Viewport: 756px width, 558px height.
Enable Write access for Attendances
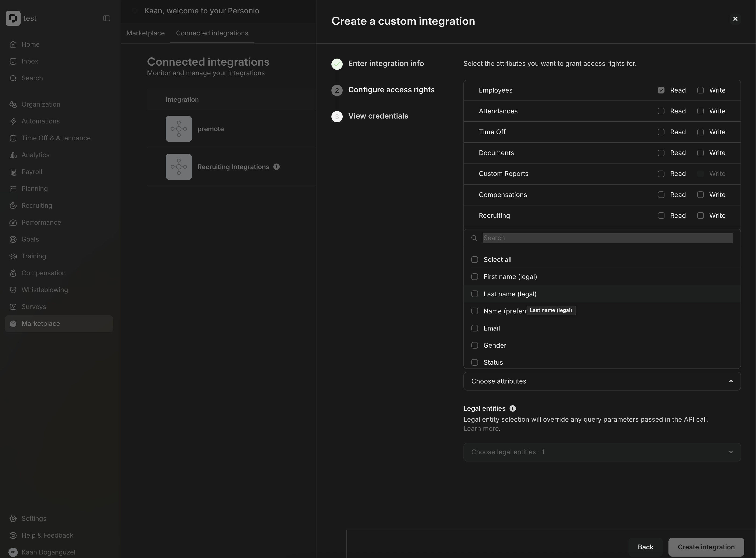700,111
